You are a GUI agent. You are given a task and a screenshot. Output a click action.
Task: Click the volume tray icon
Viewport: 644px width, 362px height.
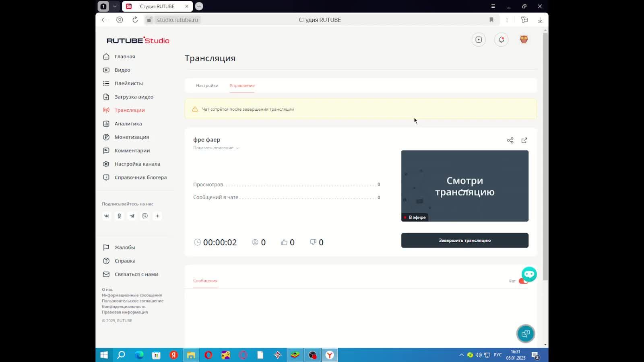click(478, 355)
